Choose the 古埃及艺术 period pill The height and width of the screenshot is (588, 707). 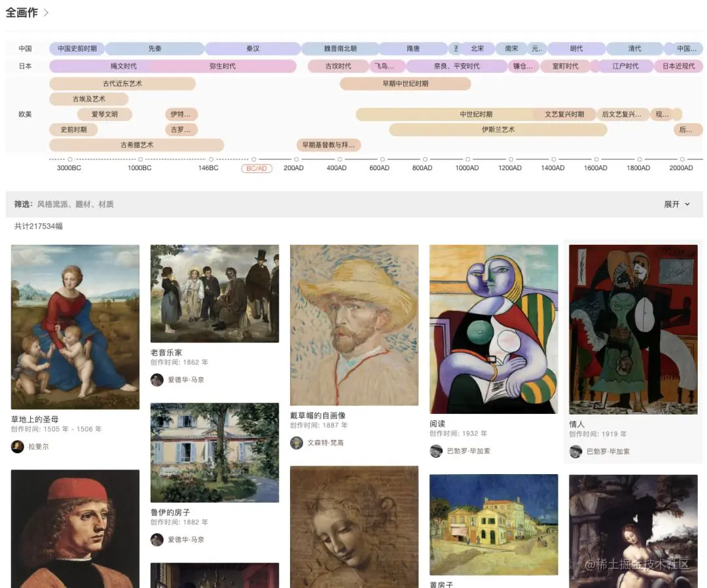(89, 99)
